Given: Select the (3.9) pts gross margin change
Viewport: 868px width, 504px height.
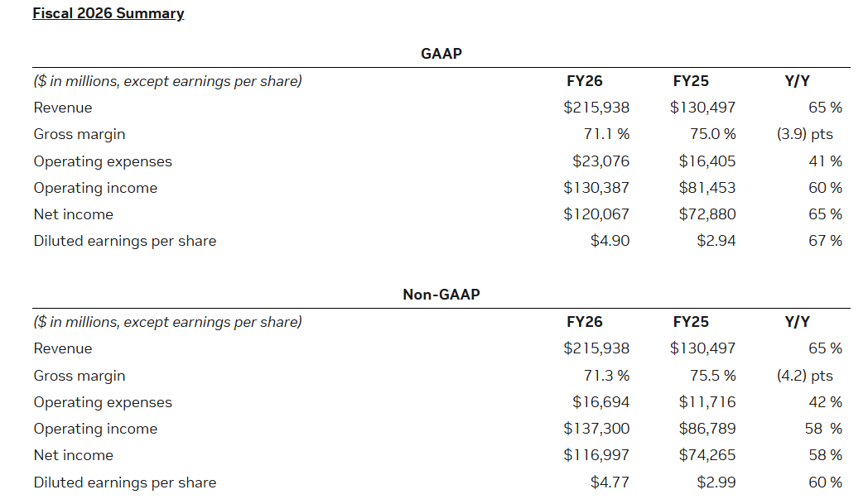Looking at the screenshot, I should (804, 134).
